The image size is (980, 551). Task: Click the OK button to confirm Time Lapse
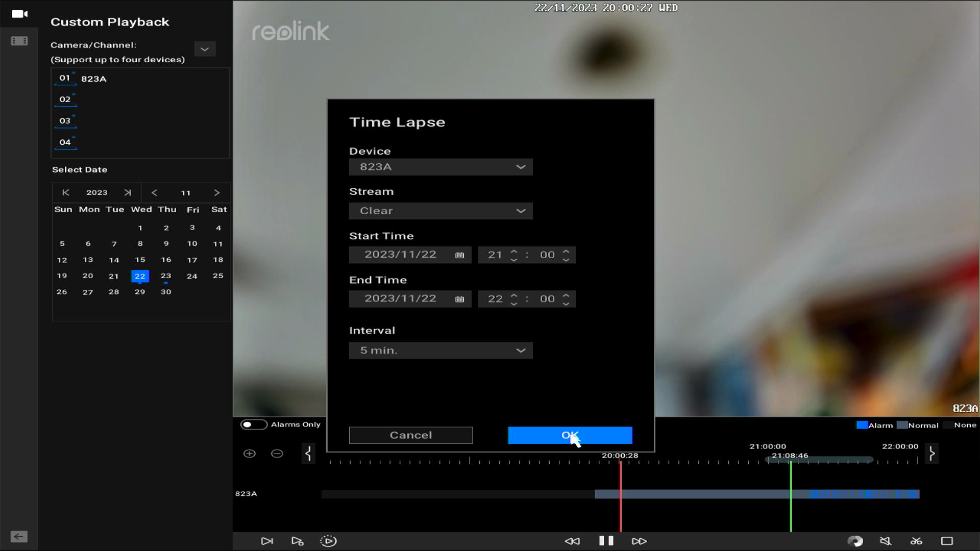[x=570, y=435]
